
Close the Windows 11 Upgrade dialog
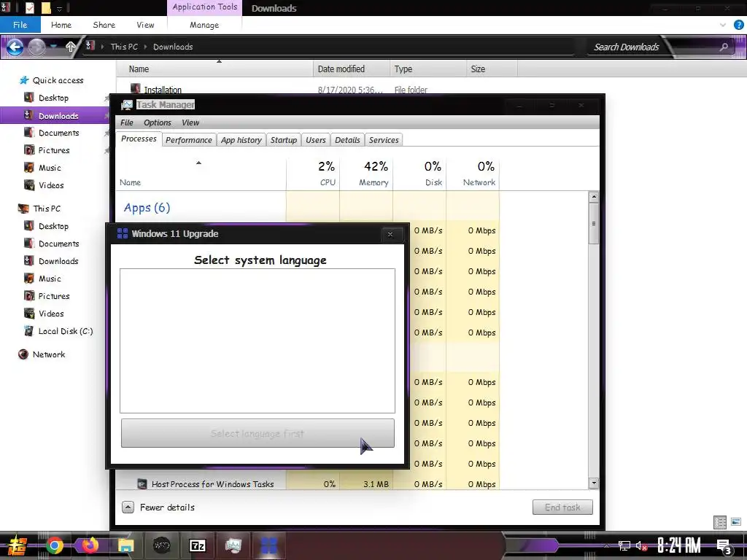390,234
